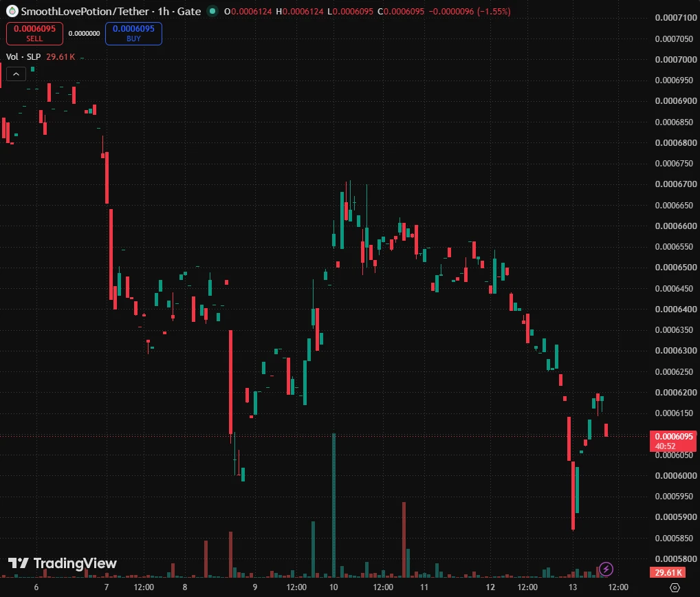This screenshot has width=700, height=597.
Task: Click the BUY button at 0.0006095
Action: 133,34
